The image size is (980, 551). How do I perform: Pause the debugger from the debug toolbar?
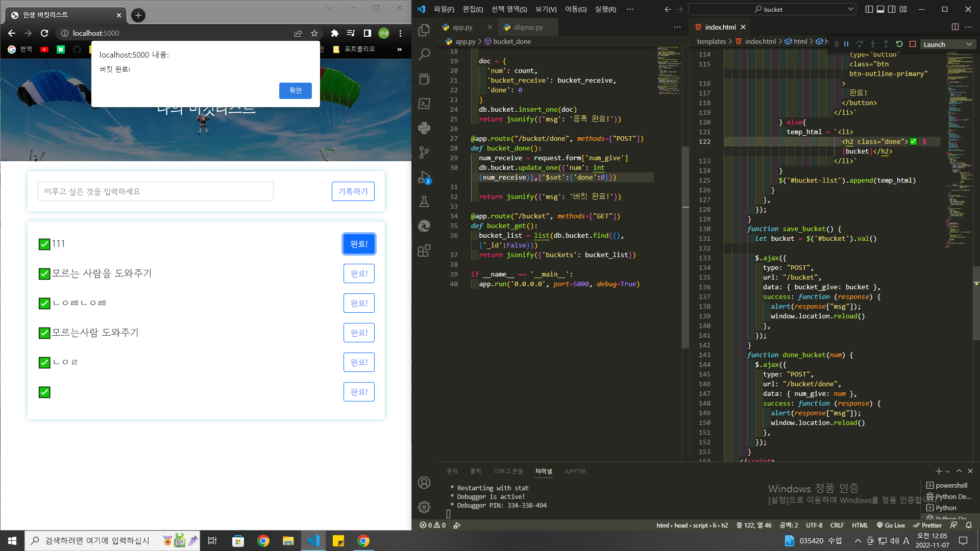pos(846,44)
